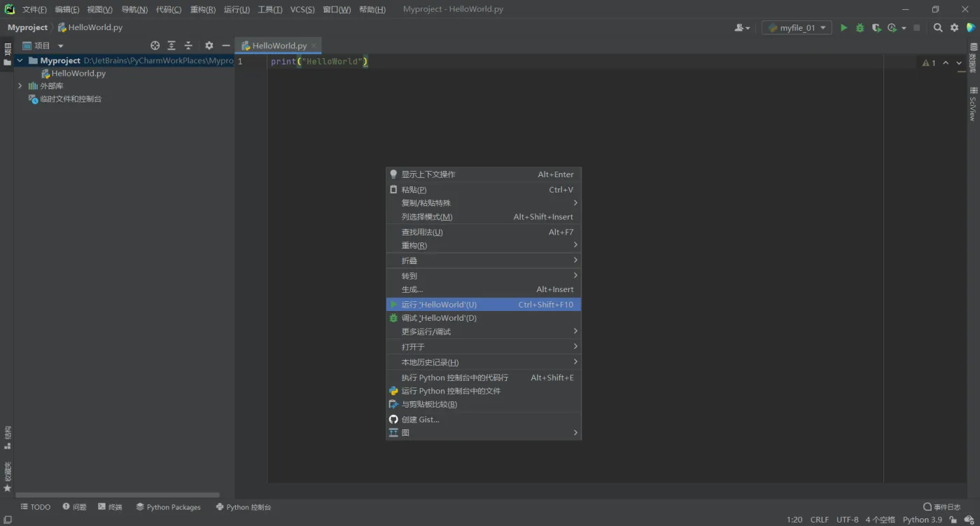Viewport: 980px width, 526px height.
Task: Open the SciView side panel
Action: tap(973, 104)
